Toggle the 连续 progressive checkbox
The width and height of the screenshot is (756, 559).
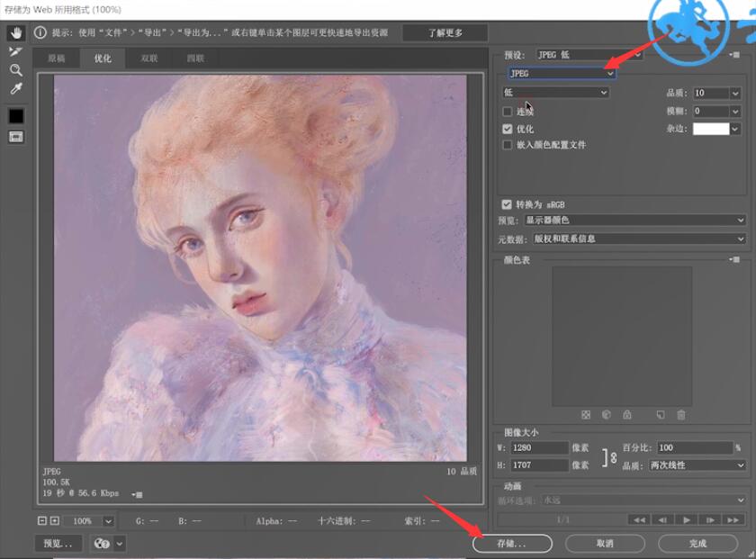click(508, 112)
